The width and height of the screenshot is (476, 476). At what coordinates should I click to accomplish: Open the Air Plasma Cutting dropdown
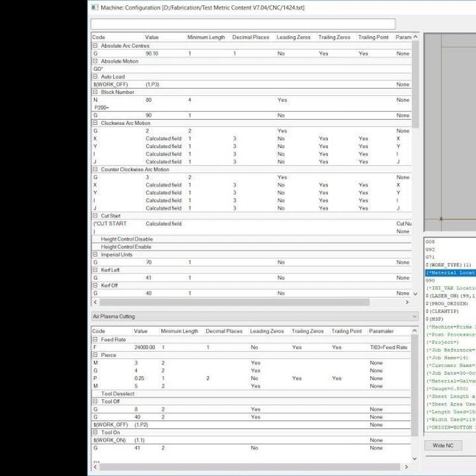415,317
